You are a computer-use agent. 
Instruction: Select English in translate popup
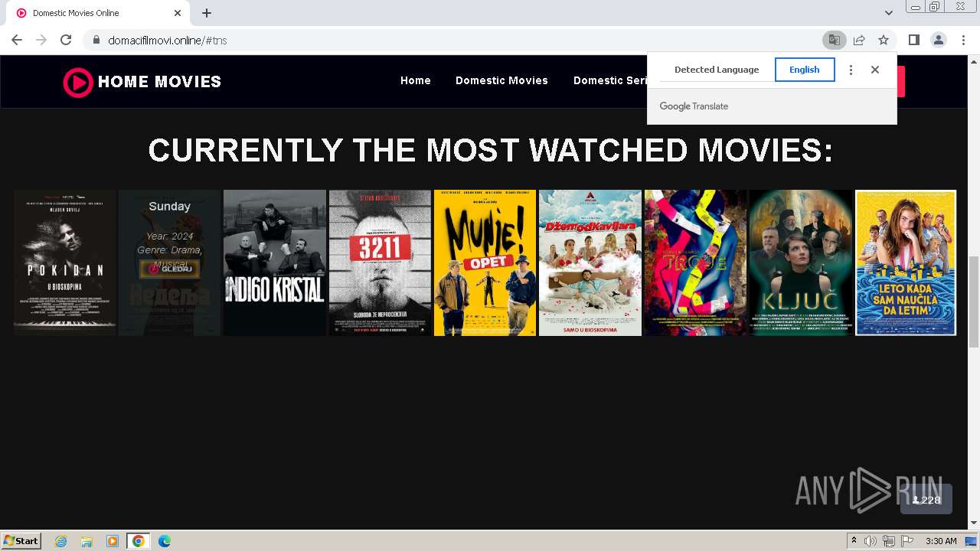click(x=805, y=70)
